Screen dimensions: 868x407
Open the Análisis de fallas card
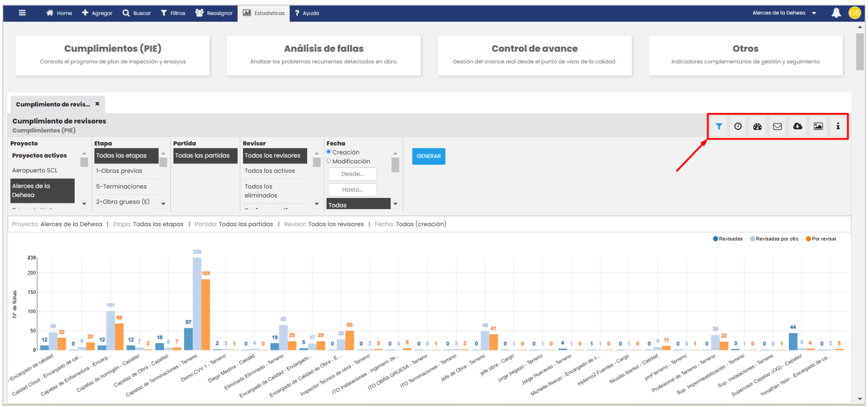click(323, 55)
